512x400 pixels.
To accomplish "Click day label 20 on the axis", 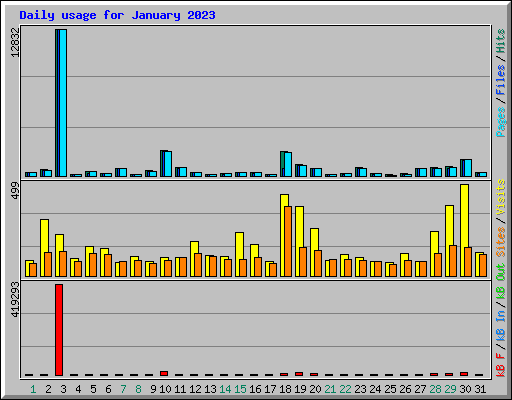I will point(315,389).
